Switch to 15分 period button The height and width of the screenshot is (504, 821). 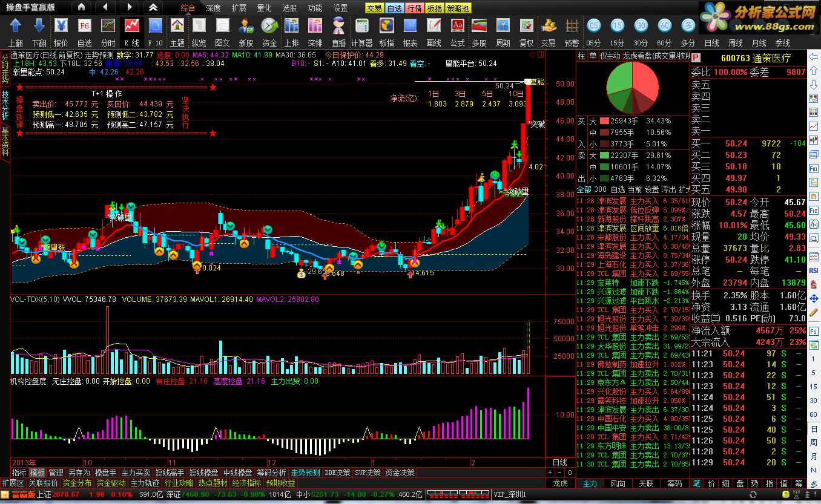click(617, 25)
